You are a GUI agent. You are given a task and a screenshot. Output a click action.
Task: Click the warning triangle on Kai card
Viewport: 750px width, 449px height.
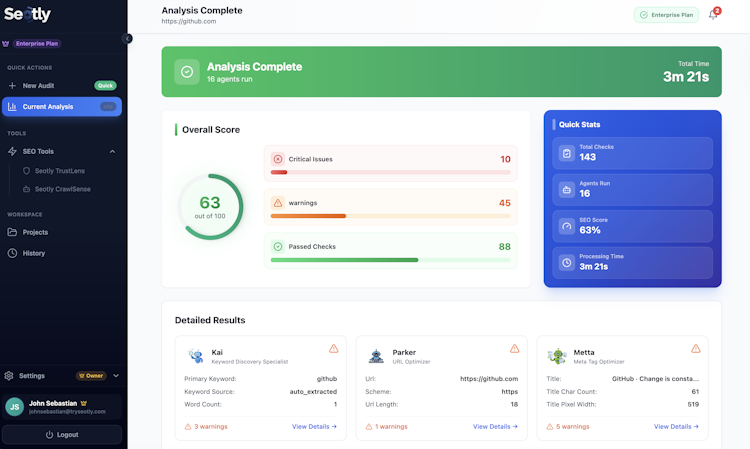coord(333,349)
